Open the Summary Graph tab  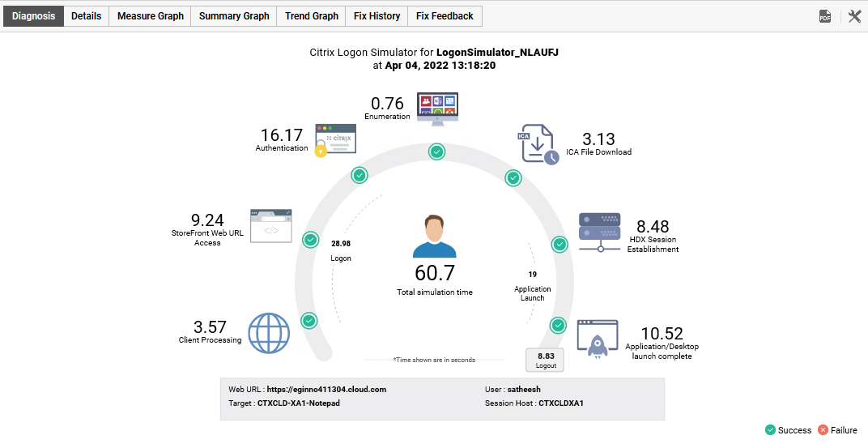(x=234, y=16)
